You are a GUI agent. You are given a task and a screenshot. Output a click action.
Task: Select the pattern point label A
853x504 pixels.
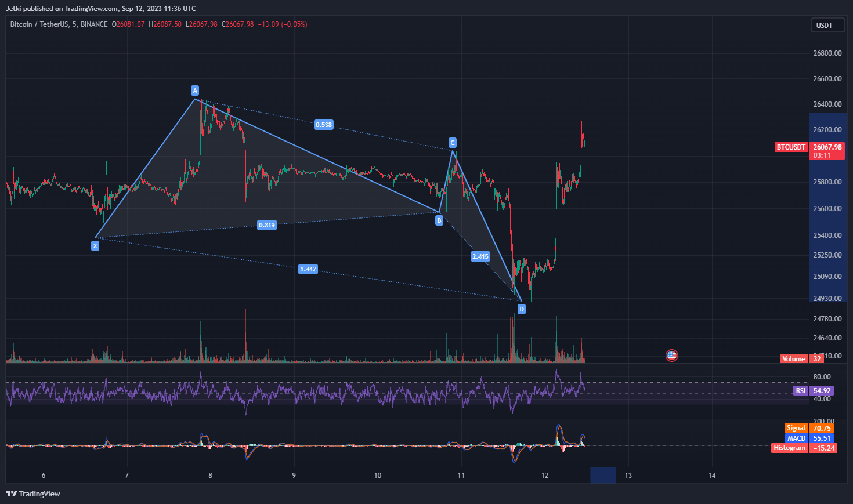195,90
